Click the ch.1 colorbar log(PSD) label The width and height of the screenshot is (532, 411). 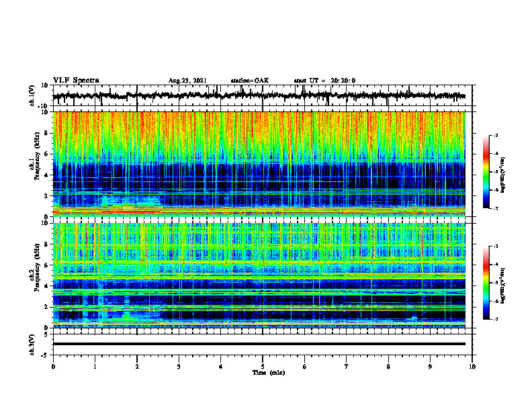pyautogui.click(x=503, y=175)
